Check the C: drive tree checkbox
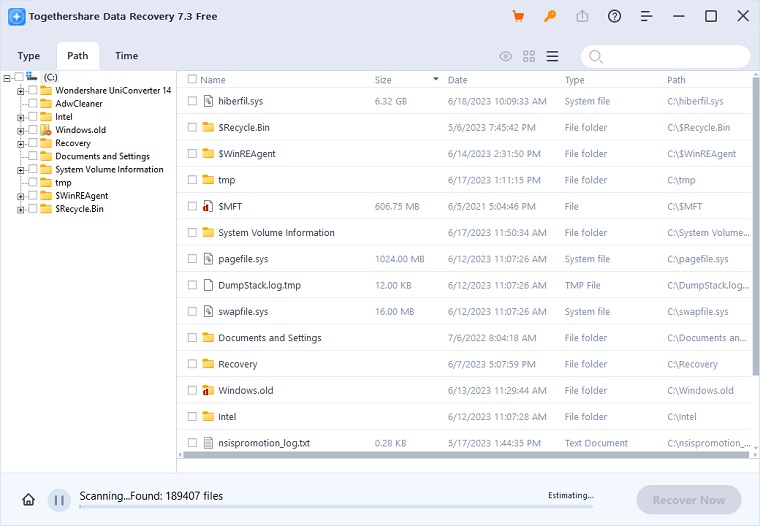The width and height of the screenshot is (760, 526). (19, 77)
